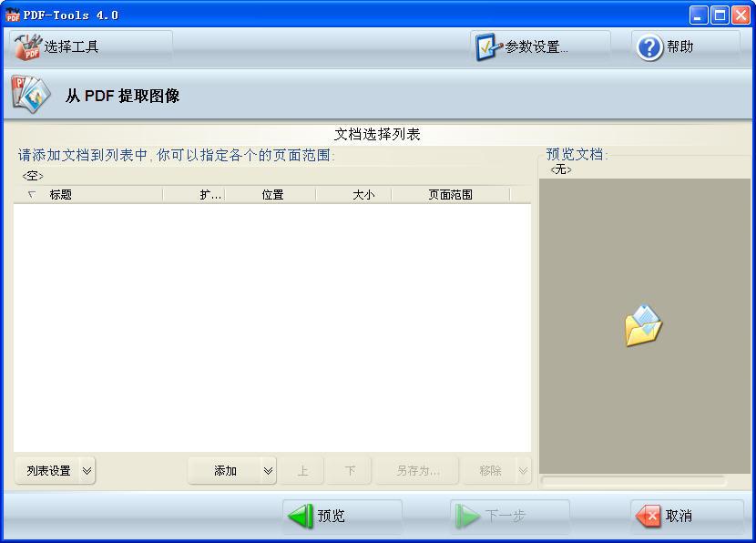Click the 上 button to move item up

point(304,470)
